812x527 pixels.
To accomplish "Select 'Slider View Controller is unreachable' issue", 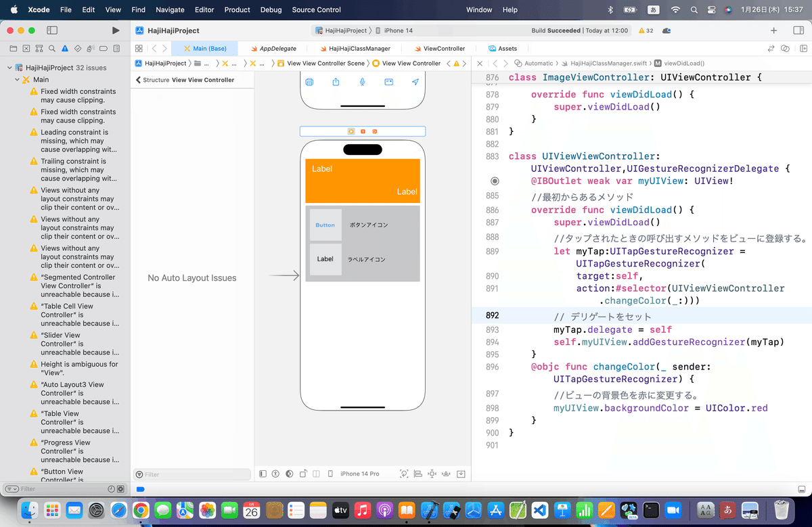I will pos(74,344).
